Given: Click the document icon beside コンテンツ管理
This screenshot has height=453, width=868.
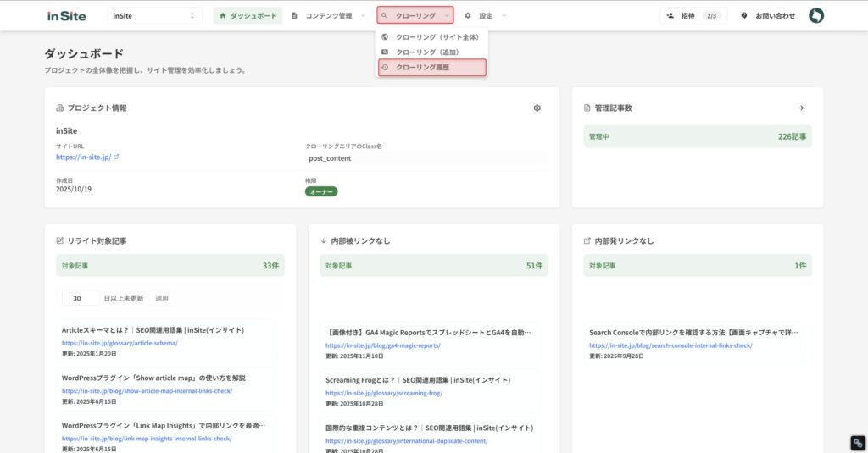Looking at the screenshot, I should click(x=294, y=15).
